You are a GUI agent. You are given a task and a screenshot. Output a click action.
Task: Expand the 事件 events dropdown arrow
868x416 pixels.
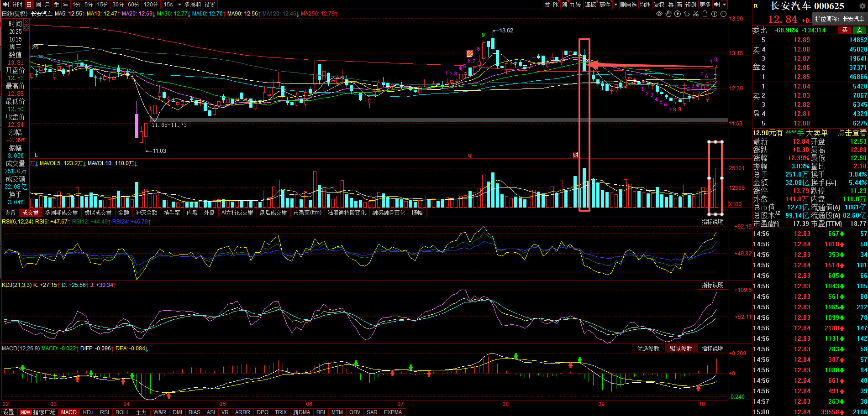(615, 5)
